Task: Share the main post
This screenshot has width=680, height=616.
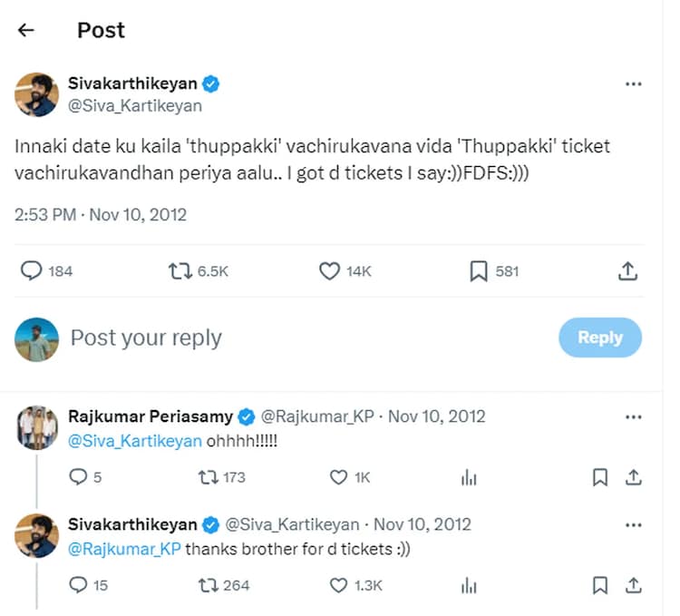Action: 627,270
